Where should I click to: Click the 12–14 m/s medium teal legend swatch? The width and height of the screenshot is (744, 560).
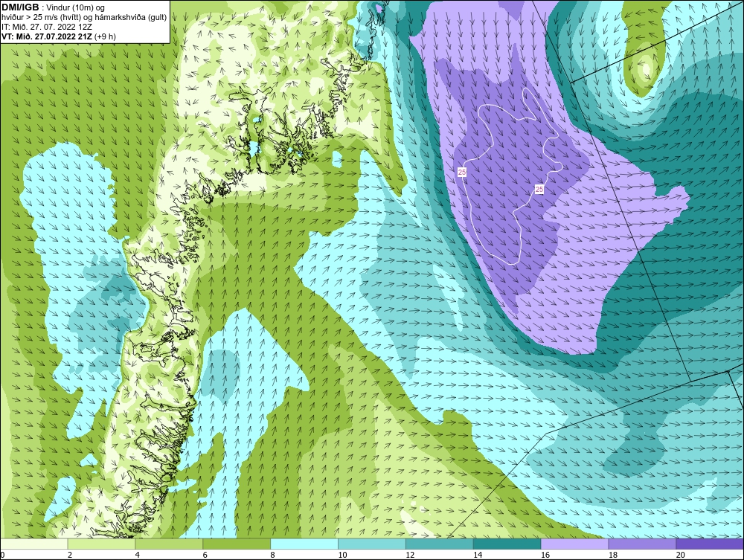pos(440,544)
